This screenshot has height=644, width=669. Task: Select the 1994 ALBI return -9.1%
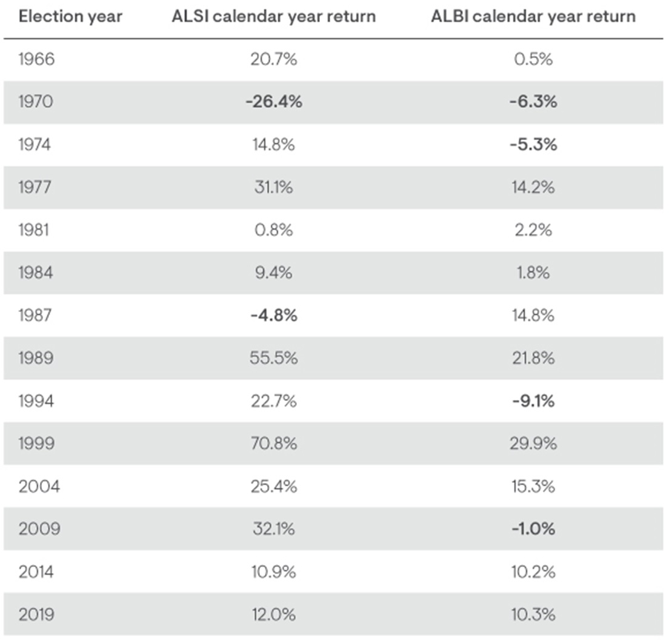(533, 401)
